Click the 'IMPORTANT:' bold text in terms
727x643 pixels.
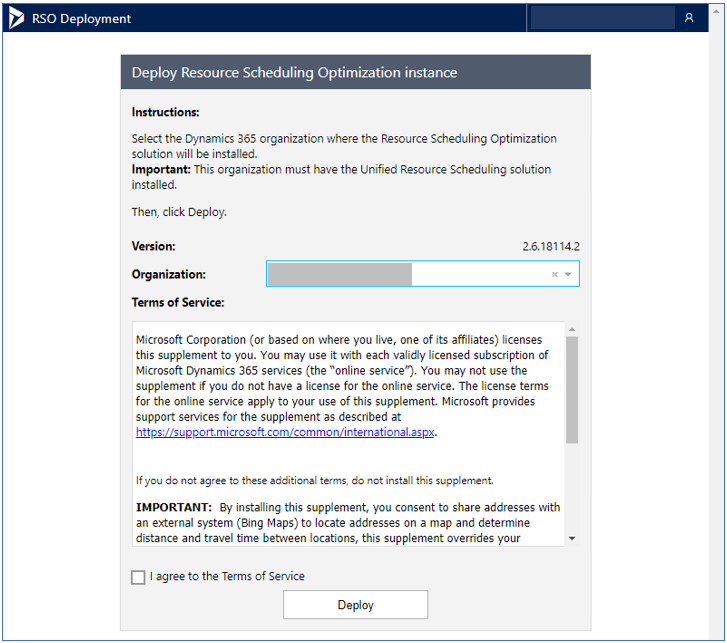174,507
